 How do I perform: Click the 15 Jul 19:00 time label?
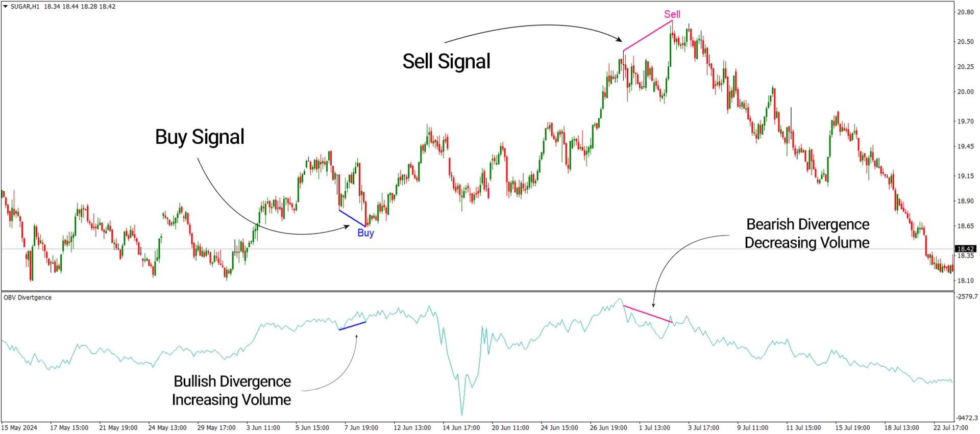click(852, 427)
